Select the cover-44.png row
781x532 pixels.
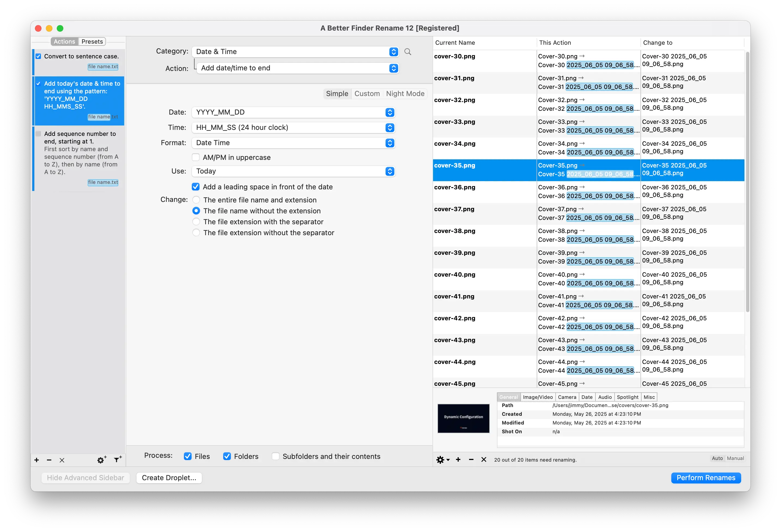point(588,367)
